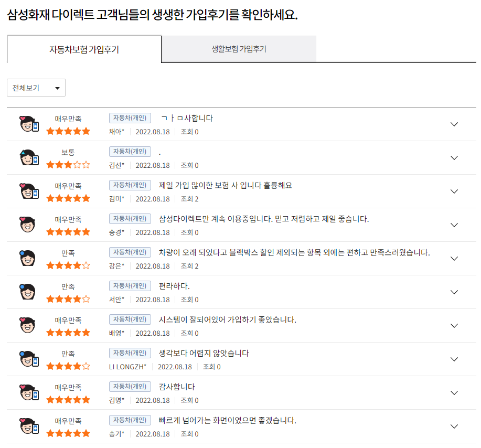Expand the review by LI LONGZH*
Image resolution: width=481 pixels, height=448 pixels.
[454, 359]
